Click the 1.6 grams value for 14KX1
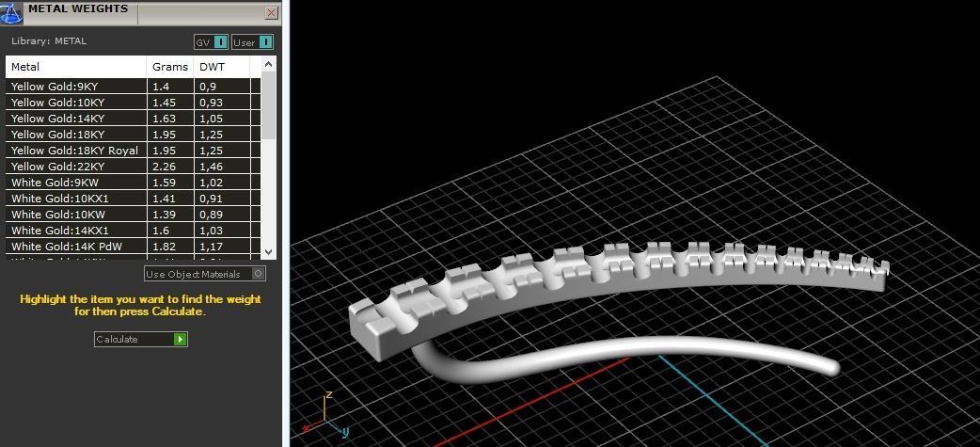 [x=161, y=231]
